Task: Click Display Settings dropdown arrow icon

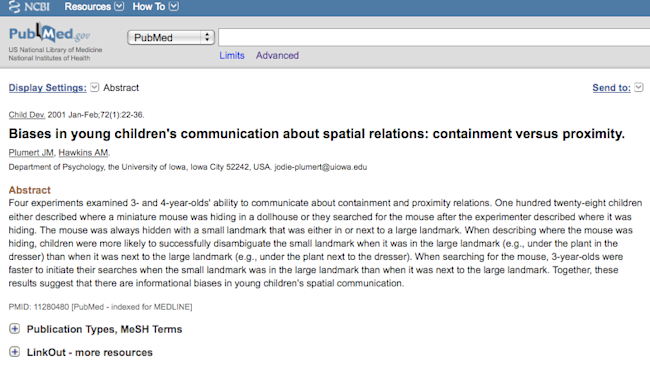Action: point(95,87)
